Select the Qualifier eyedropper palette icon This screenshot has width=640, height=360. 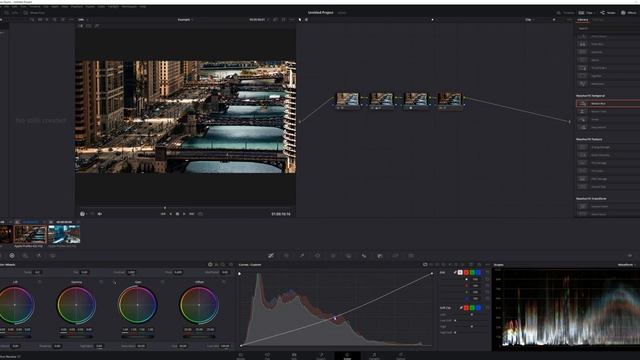coord(302,256)
